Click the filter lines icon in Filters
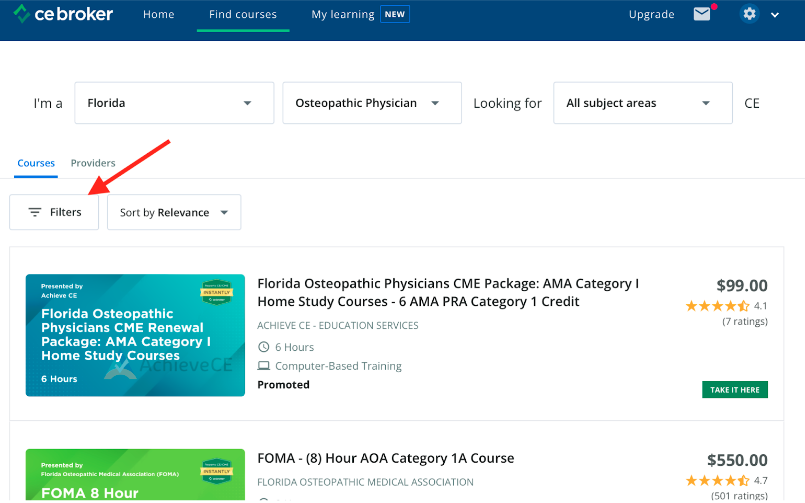 coord(34,212)
